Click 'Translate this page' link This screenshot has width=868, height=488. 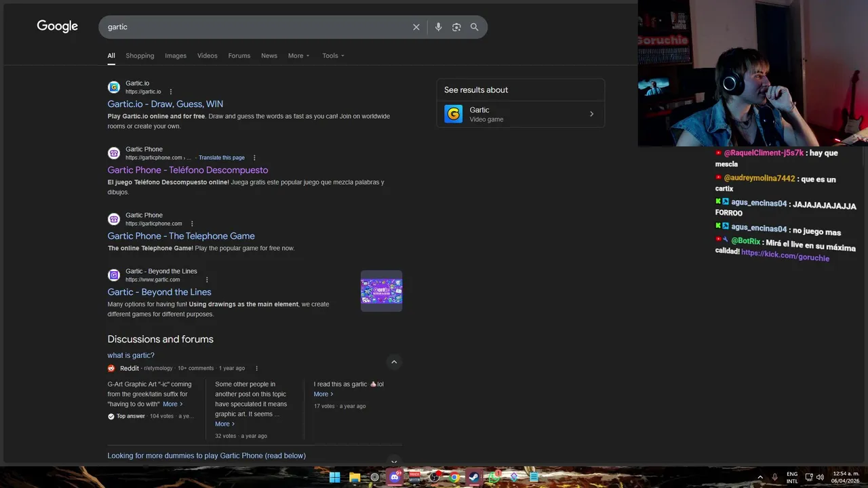point(222,157)
